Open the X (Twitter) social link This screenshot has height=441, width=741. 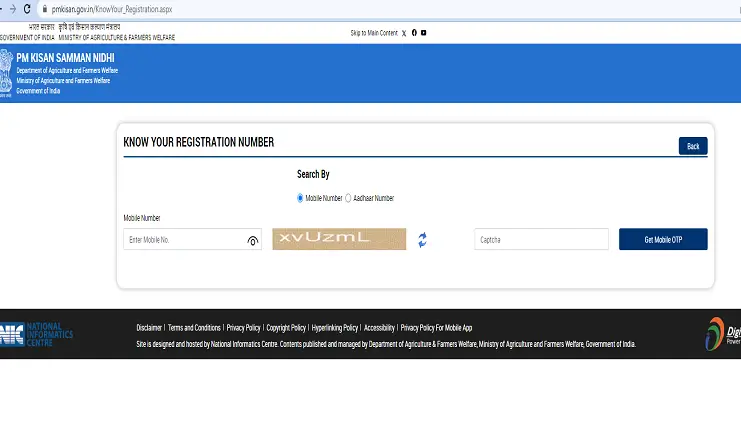point(404,33)
